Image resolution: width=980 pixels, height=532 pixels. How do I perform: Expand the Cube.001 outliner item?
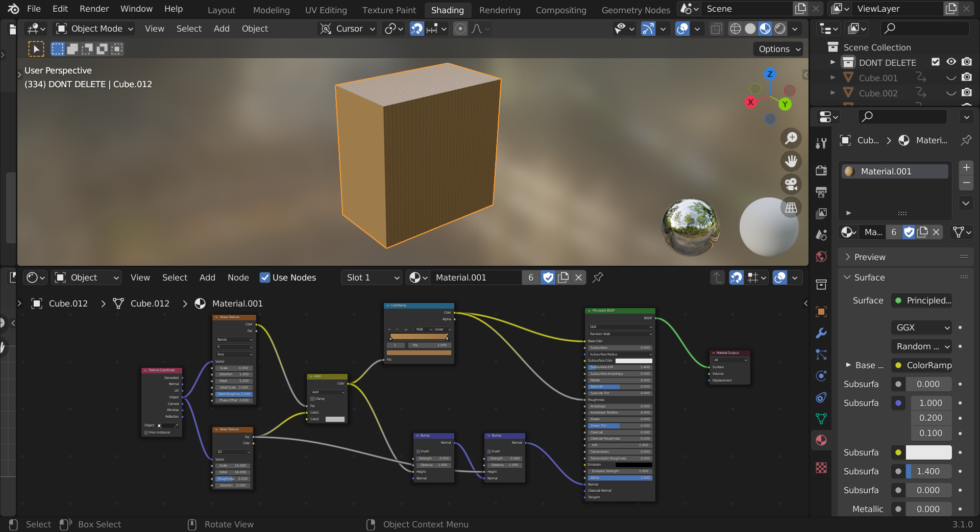tap(833, 78)
